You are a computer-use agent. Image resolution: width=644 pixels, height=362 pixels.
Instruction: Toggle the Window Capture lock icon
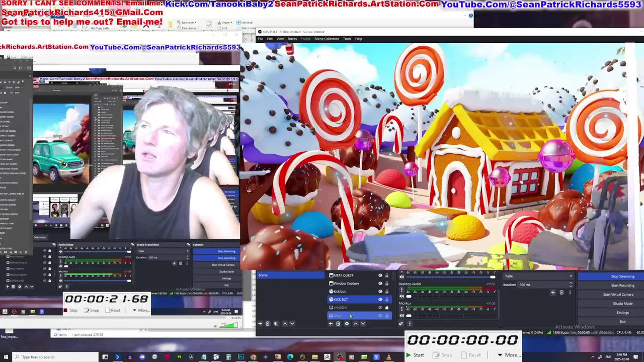coord(387,284)
